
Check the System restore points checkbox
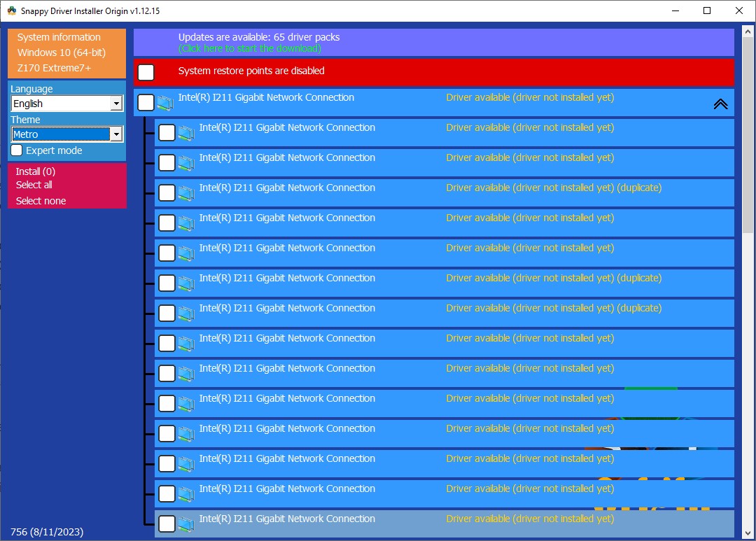(x=146, y=72)
